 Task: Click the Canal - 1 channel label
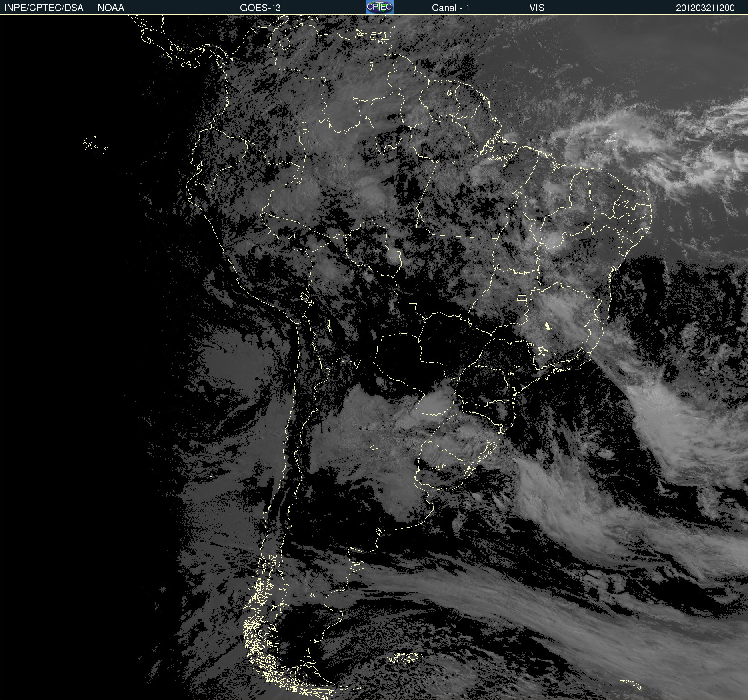tap(450, 8)
